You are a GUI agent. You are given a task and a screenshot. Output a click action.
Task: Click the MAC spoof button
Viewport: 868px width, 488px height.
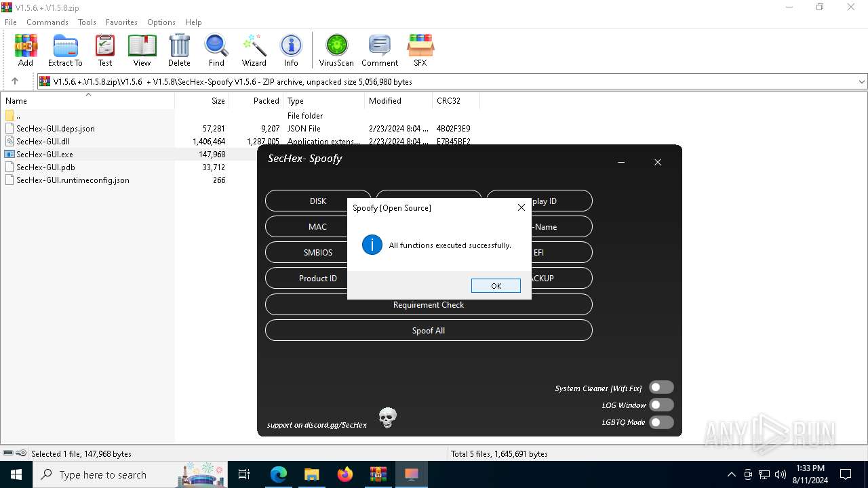tap(318, 226)
